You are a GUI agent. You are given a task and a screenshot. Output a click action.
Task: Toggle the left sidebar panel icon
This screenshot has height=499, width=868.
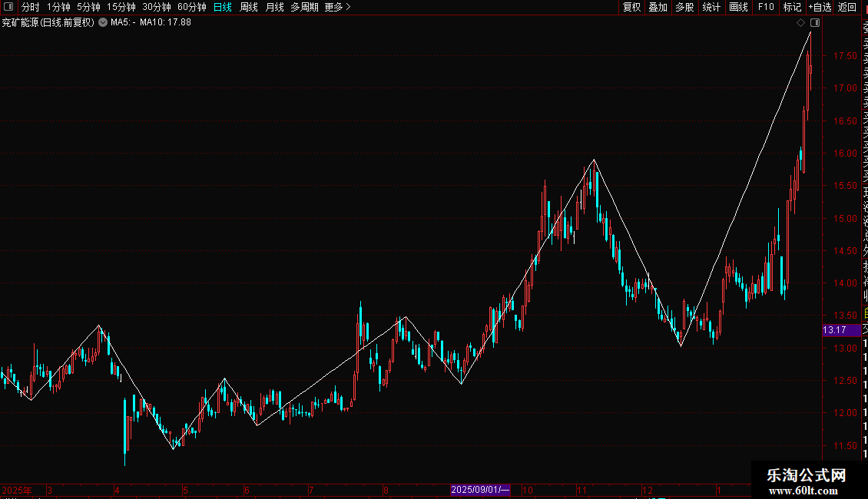pos(8,7)
